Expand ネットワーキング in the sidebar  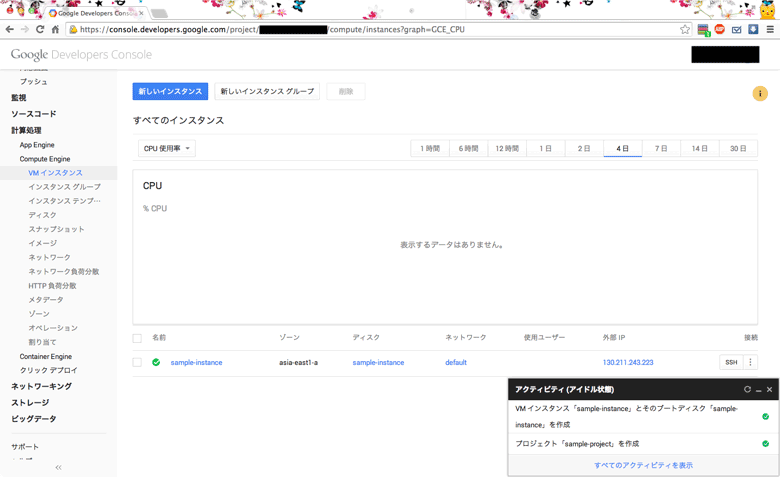(x=41, y=386)
